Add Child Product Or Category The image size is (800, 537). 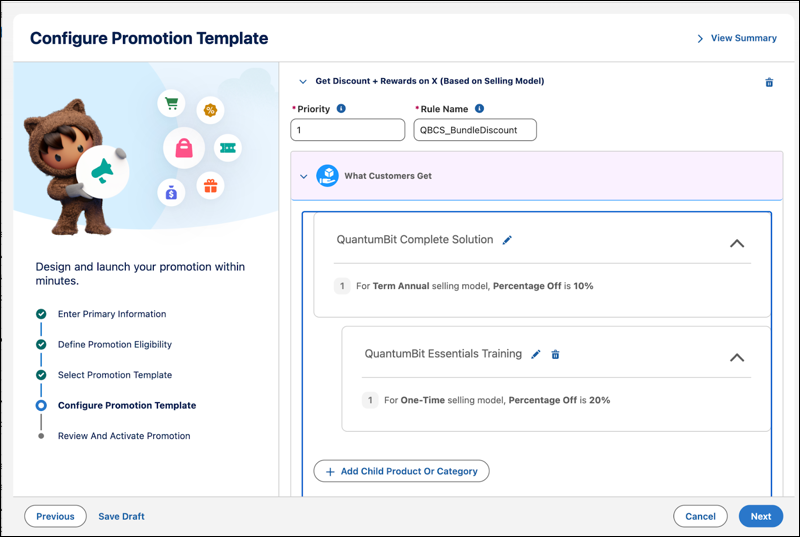(402, 471)
